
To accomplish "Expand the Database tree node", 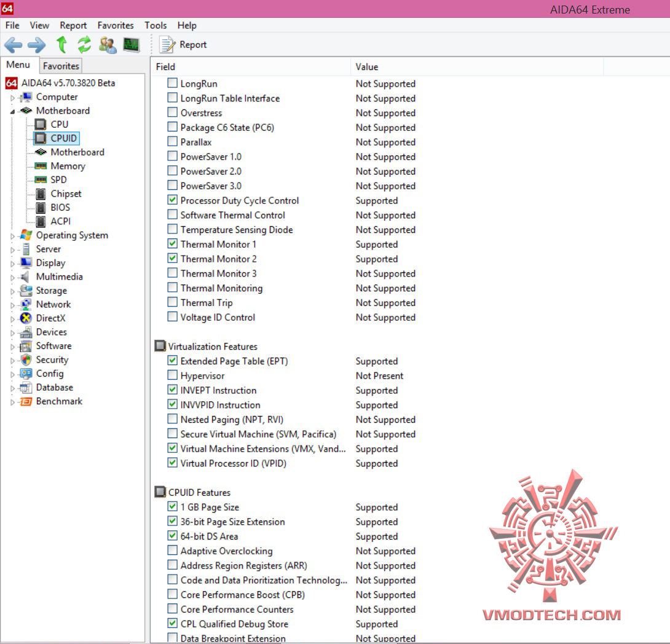I will (x=12, y=388).
